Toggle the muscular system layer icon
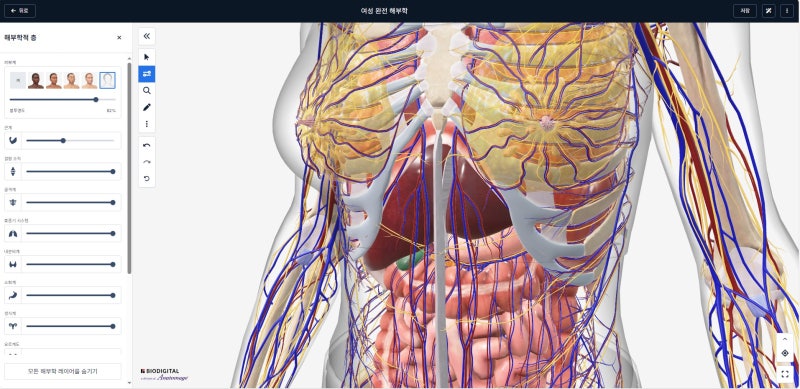 tap(13, 140)
